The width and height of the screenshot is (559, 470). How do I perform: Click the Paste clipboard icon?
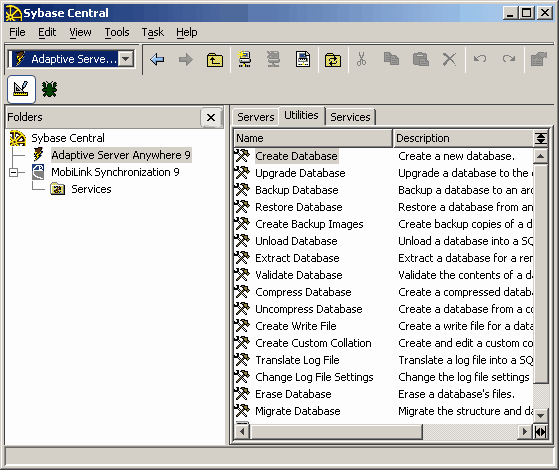tap(420, 59)
